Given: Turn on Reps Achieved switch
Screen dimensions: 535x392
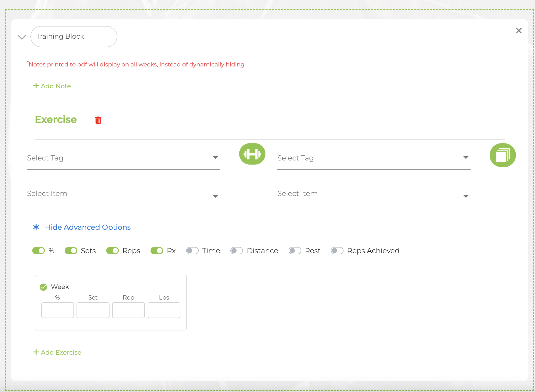Looking at the screenshot, I should [337, 251].
